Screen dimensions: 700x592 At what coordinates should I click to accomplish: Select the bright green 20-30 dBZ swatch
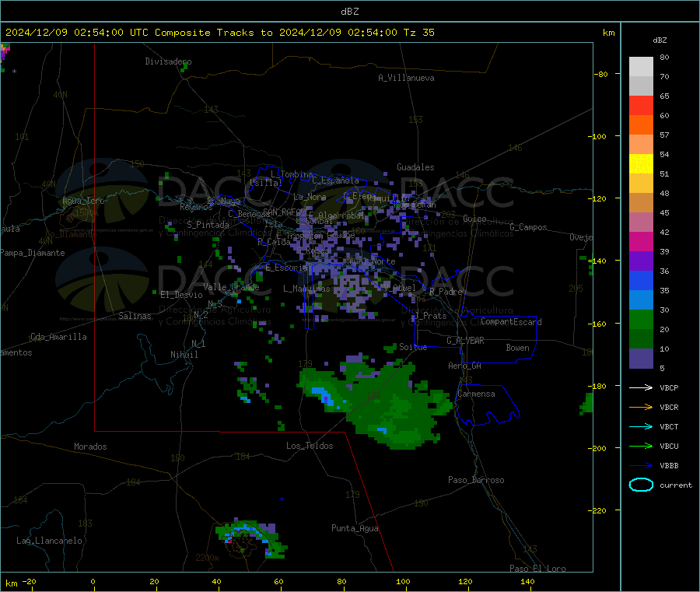pos(641,319)
